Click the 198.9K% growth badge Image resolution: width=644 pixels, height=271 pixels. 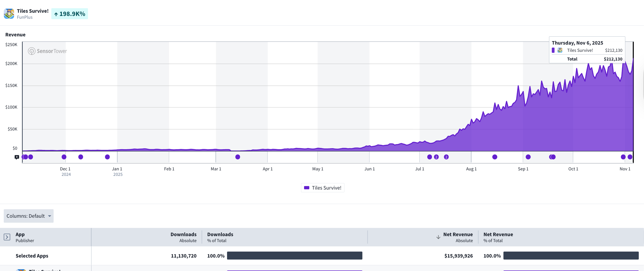[x=70, y=14]
